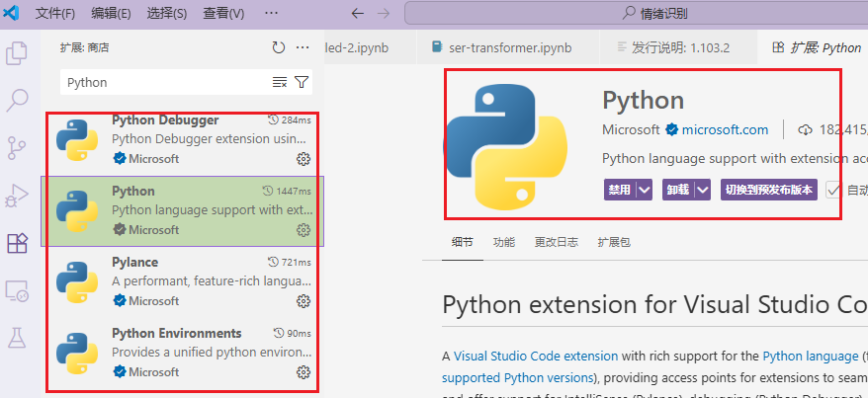Open the Testing flask icon
Screen dimensions: 868x398
(x=17, y=337)
